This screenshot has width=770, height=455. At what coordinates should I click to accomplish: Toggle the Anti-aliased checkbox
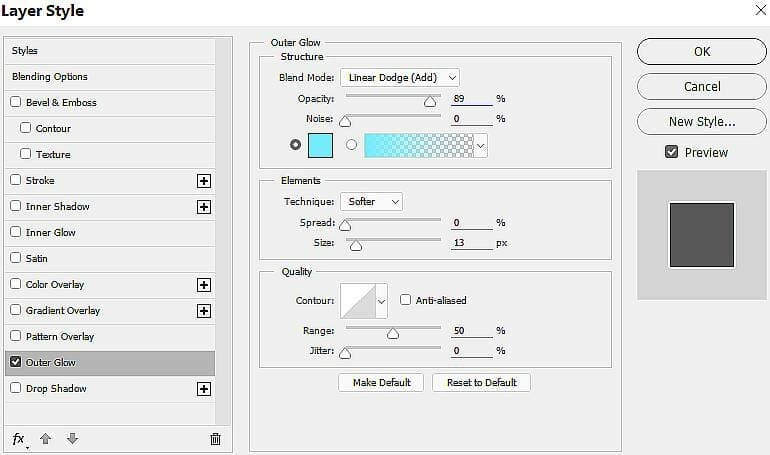click(x=405, y=299)
